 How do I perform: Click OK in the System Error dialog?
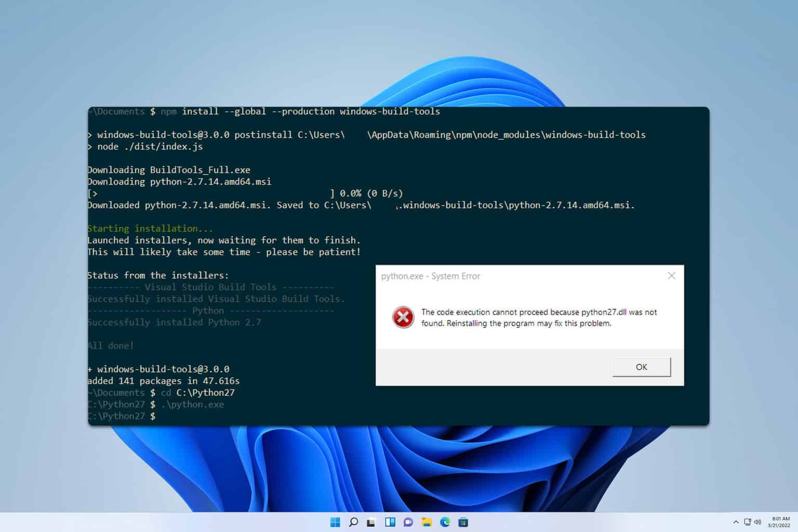click(642, 367)
